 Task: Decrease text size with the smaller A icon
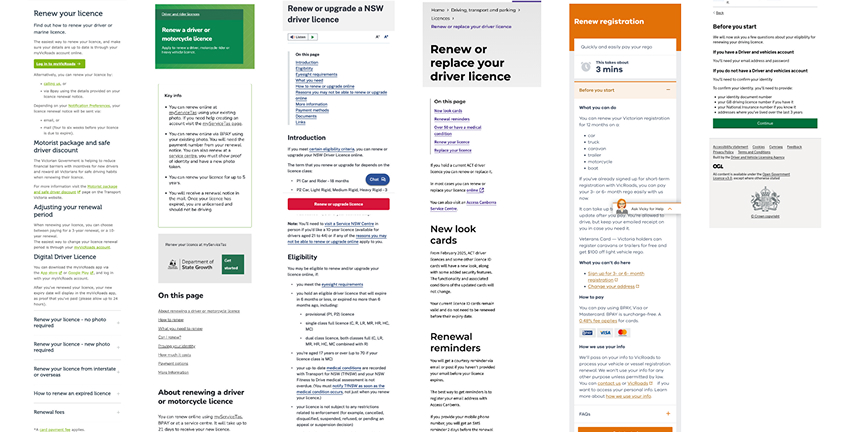377,37
